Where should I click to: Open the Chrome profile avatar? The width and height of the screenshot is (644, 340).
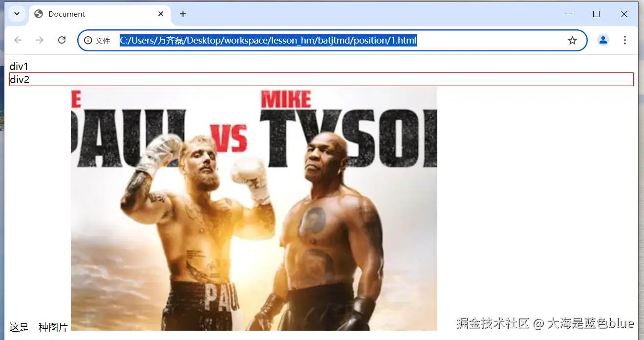click(x=603, y=40)
